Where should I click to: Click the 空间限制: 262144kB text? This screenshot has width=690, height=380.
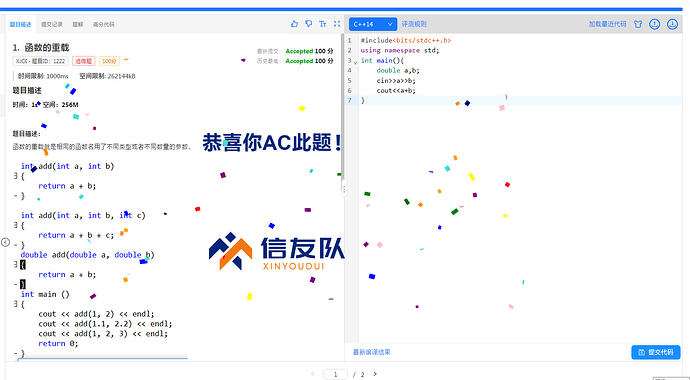click(107, 76)
